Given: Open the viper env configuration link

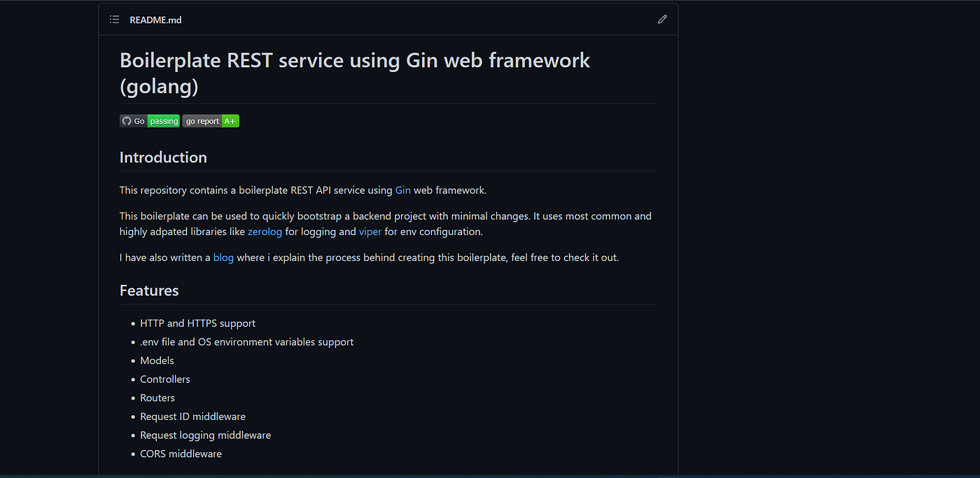Looking at the screenshot, I should point(370,231).
